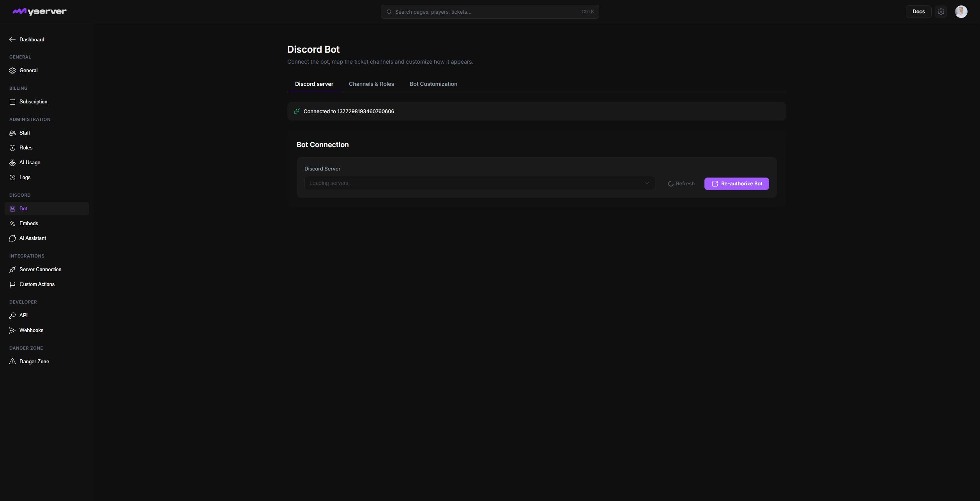Click the Staff people icon
The width and height of the screenshot is (980, 501).
point(12,133)
